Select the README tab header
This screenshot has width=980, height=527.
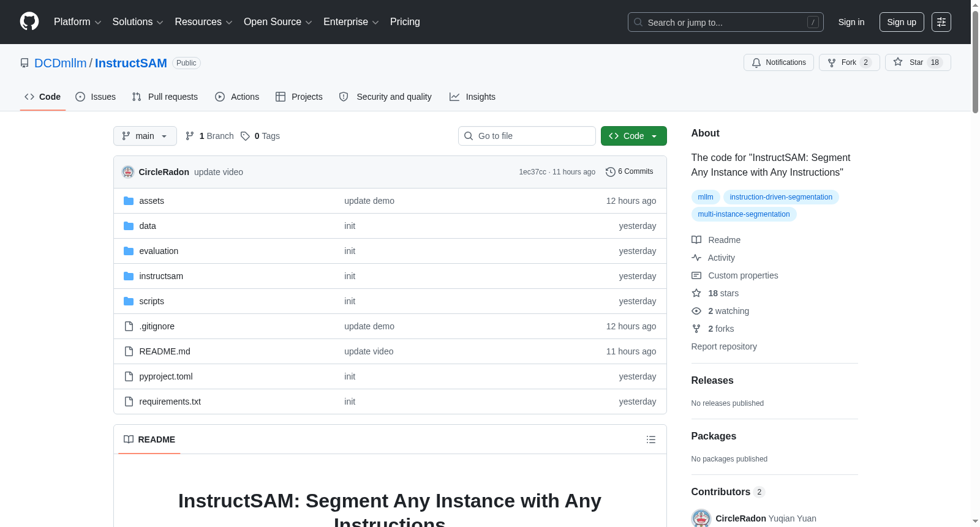pos(149,439)
